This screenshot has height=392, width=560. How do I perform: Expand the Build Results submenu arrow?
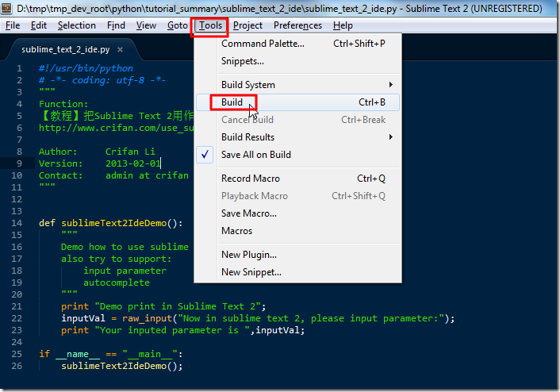[391, 137]
